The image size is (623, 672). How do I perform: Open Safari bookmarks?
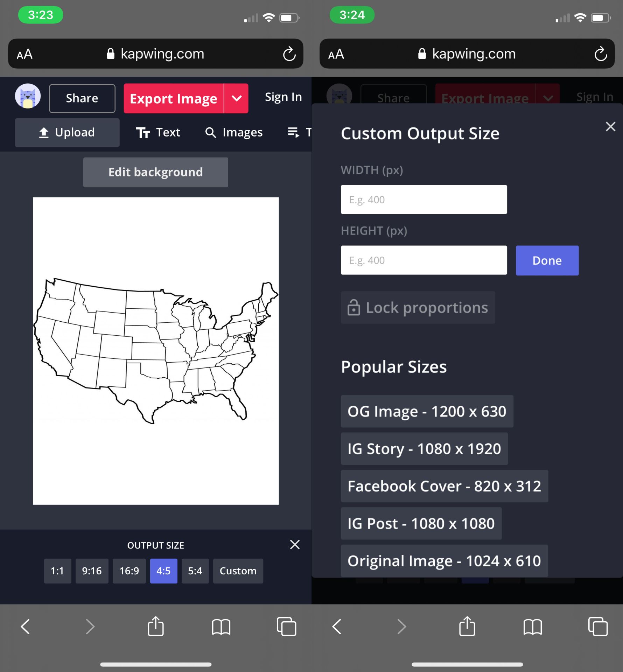(x=221, y=627)
